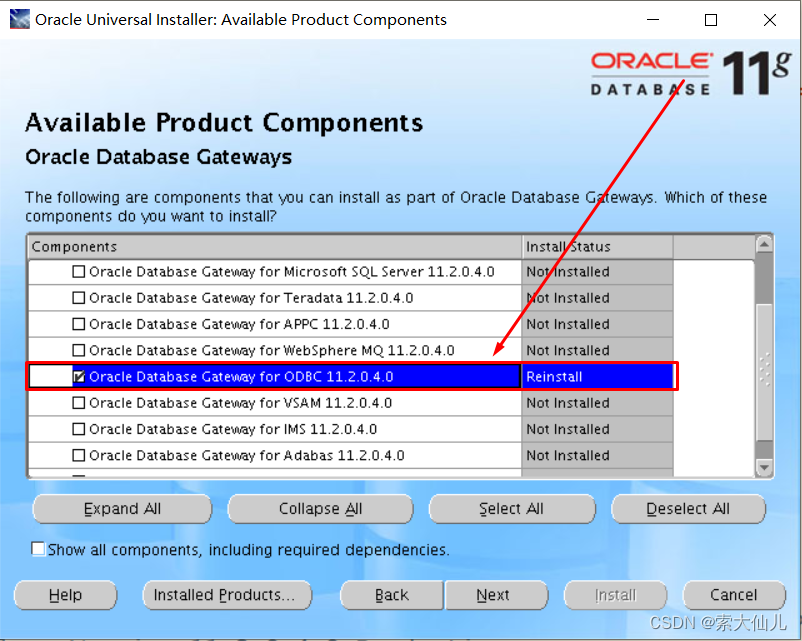This screenshot has width=802, height=641.
Task: Click the Deselect All button
Action: point(688,509)
